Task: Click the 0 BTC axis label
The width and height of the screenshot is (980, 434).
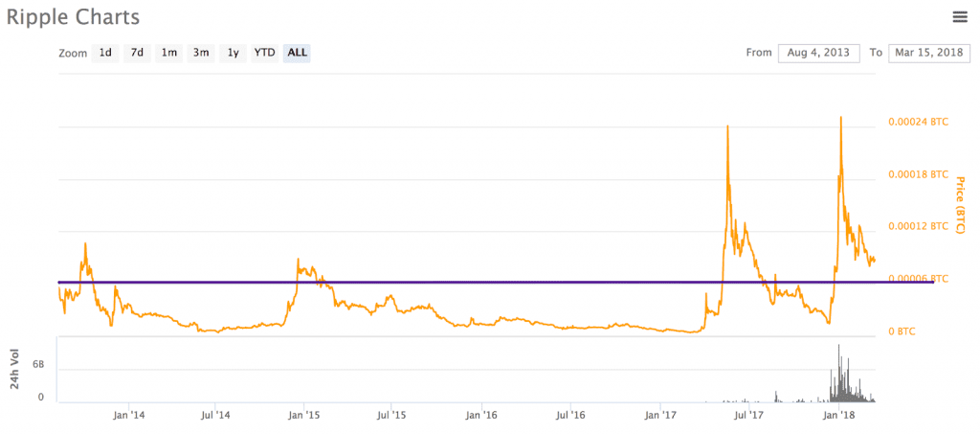Action: tap(902, 331)
